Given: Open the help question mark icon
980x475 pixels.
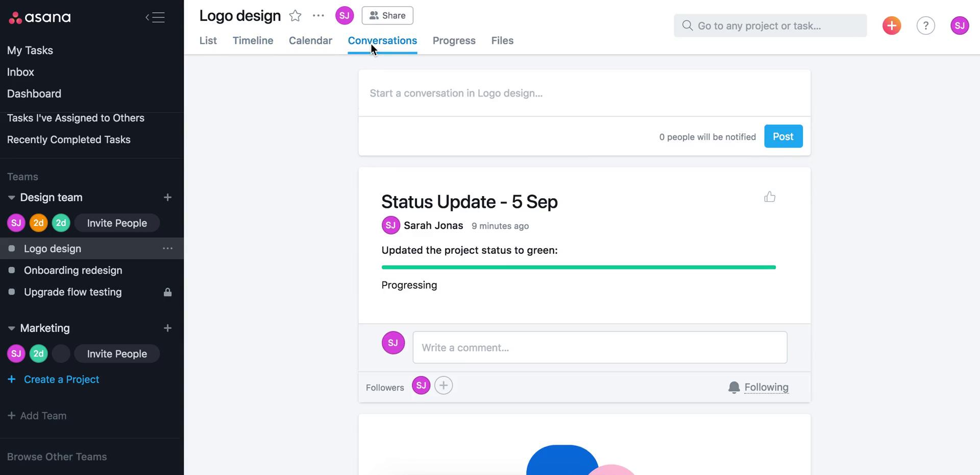Looking at the screenshot, I should pos(925,26).
